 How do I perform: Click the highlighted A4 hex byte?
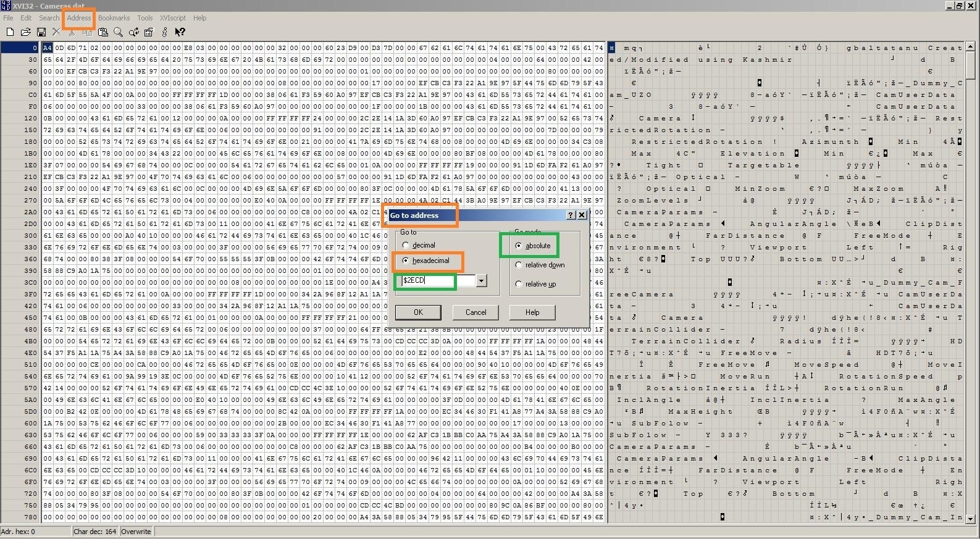point(48,48)
